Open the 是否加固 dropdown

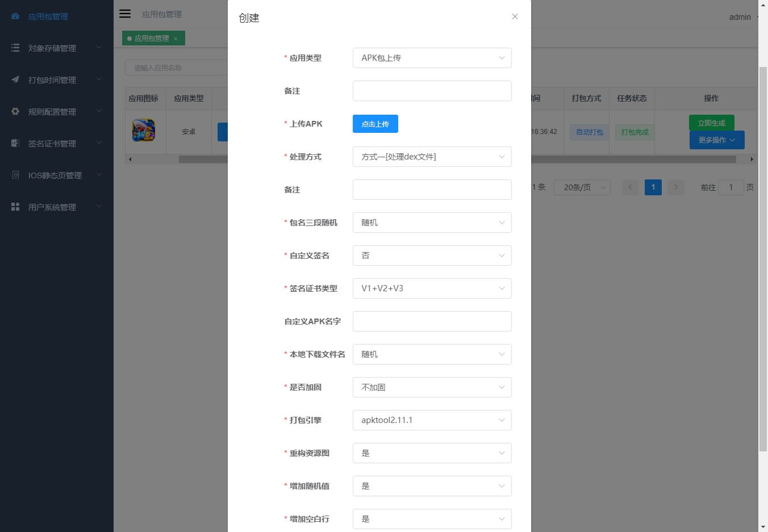[432, 387]
